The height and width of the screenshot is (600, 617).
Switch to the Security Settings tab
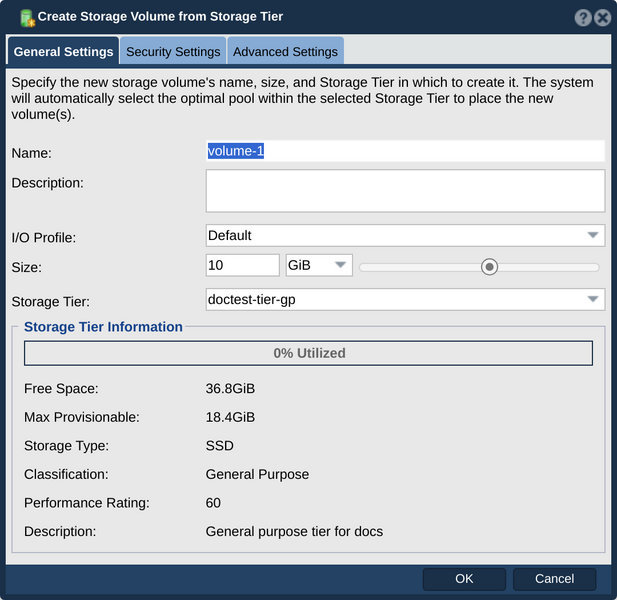coord(173,51)
